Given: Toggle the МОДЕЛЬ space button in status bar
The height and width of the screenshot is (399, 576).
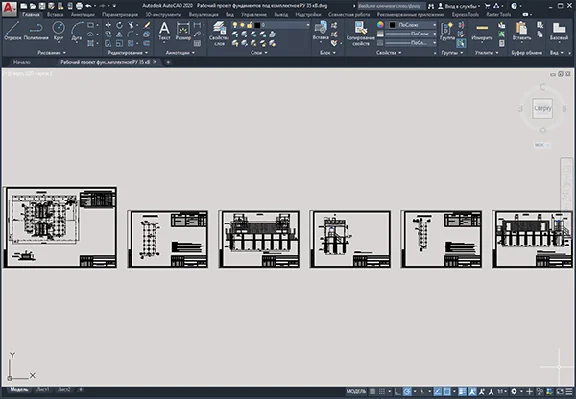Looking at the screenshot, I should 356,392.
